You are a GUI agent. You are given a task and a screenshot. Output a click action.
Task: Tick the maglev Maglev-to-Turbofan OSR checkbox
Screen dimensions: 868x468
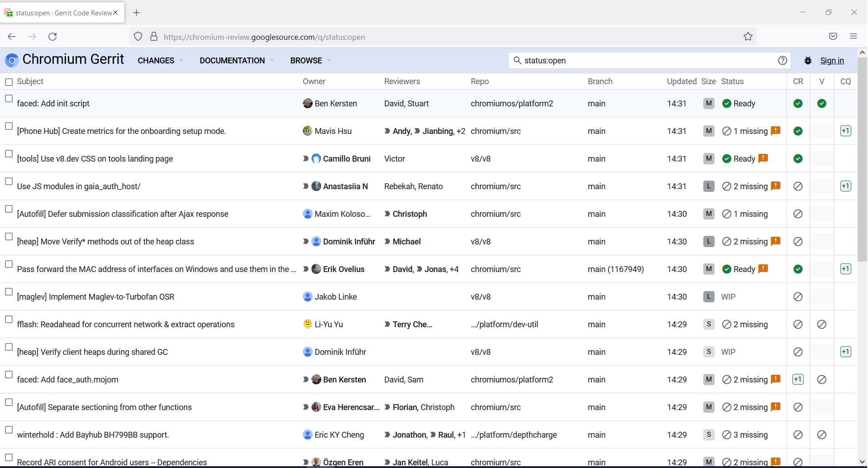9,292
